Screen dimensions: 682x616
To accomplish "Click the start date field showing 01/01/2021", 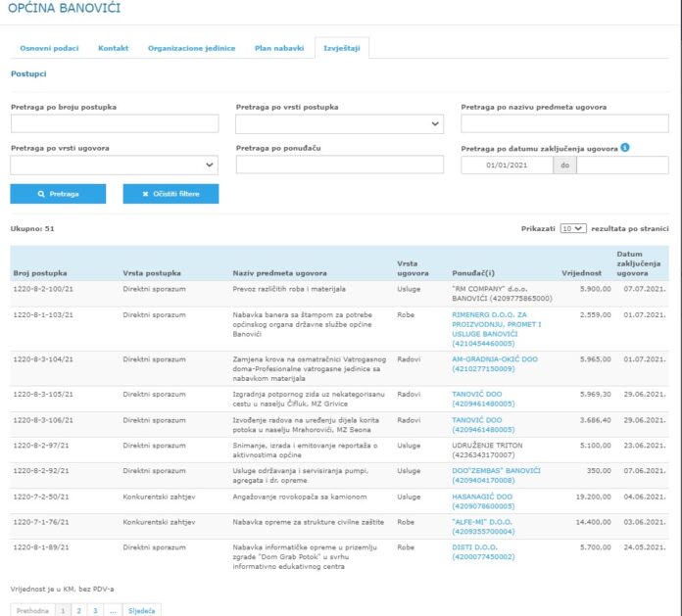I will [507, 166].
